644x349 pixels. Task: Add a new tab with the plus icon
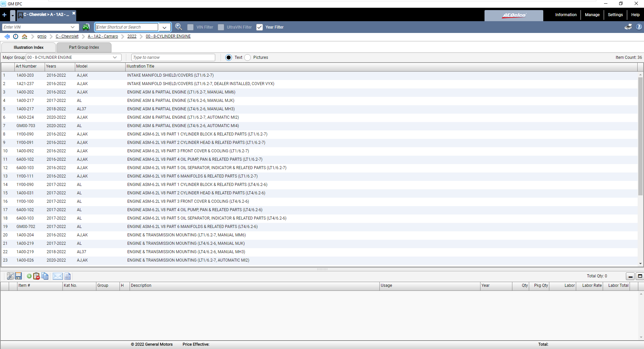click(4, 15)
